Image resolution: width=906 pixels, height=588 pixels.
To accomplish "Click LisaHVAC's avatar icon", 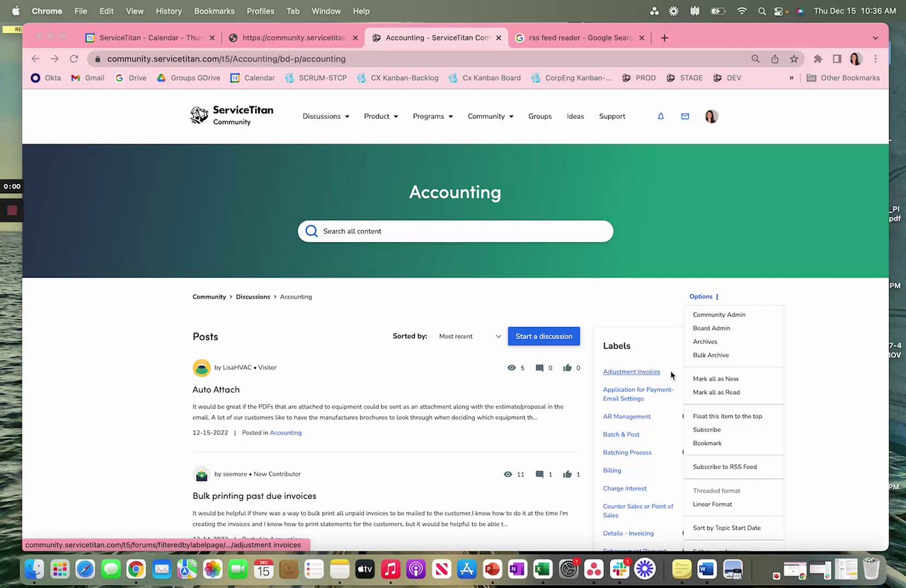I will 202,368.
